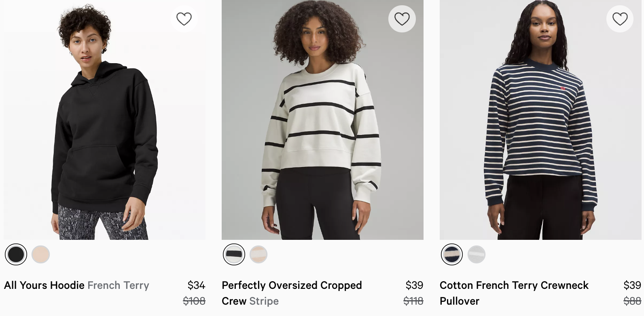Select the white stripe swatch for the Pullover
This screenshot has width=644, height=316.
477,254
